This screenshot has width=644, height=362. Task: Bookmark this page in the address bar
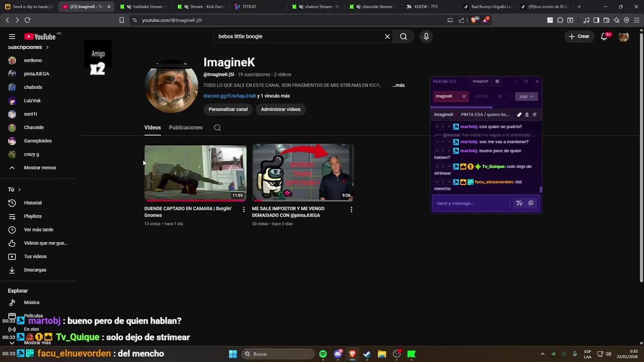121,20
